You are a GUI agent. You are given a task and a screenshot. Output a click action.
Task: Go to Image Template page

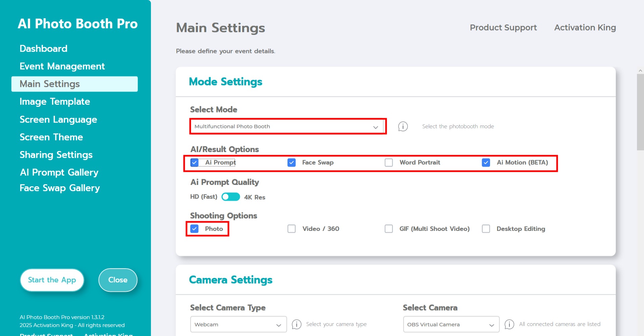(55, 102)
